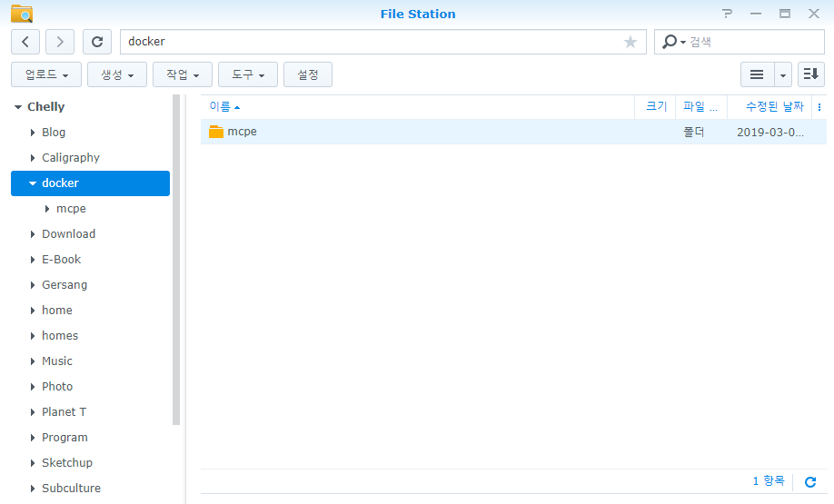Select the docker folder in tree
834x504 pixels.
[91, 183]
